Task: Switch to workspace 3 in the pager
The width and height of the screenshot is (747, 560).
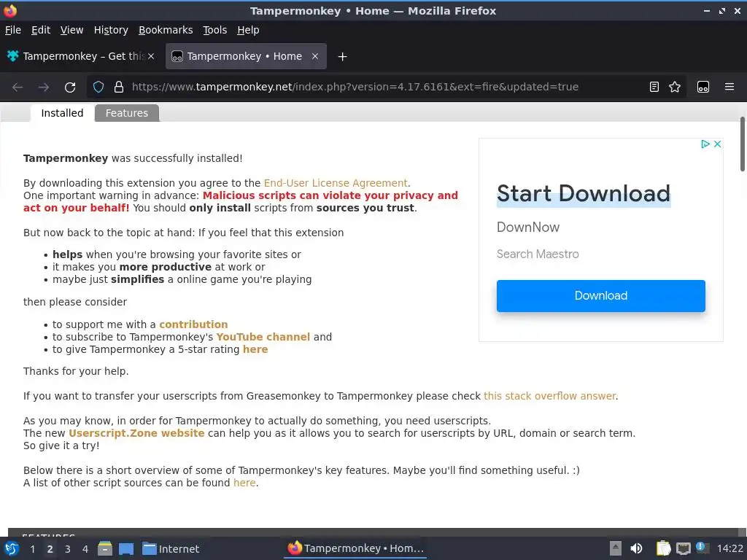Action: click(68, 549)
